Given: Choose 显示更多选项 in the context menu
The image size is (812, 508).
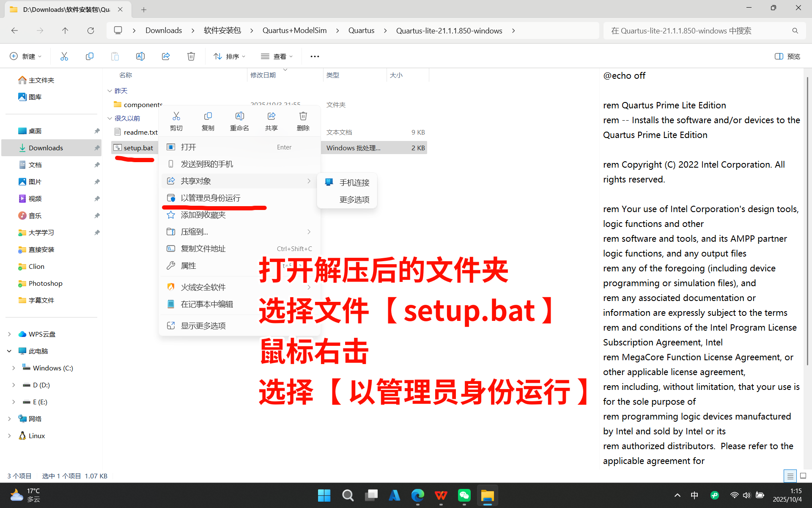Looking at the screenshot, I should [239, 326].
